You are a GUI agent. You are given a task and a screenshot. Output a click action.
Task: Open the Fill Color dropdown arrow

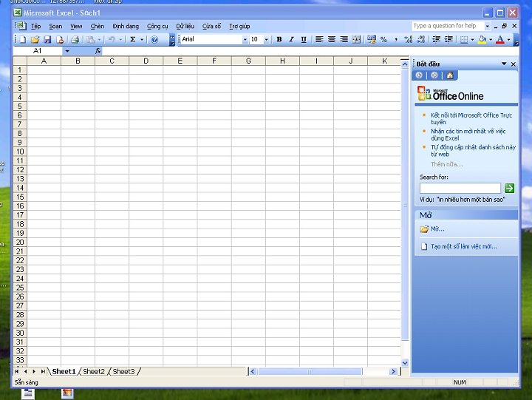pos(491,39)
